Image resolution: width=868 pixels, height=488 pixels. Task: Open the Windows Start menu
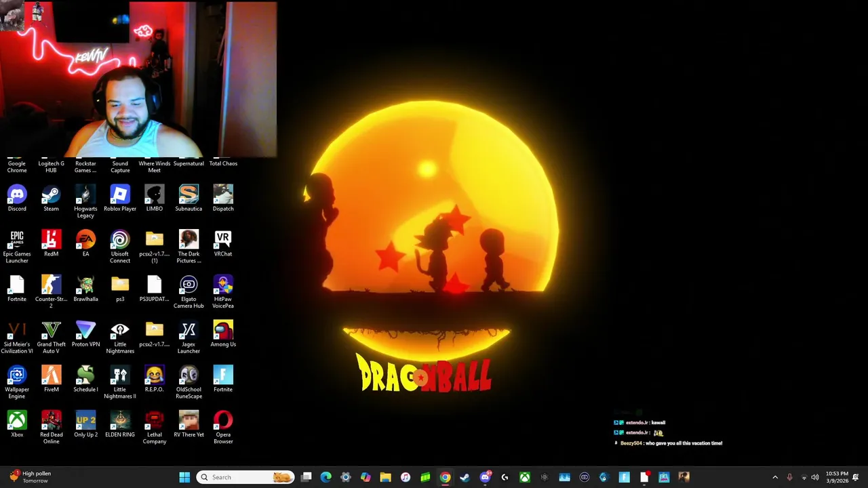[x=184, y=477]
